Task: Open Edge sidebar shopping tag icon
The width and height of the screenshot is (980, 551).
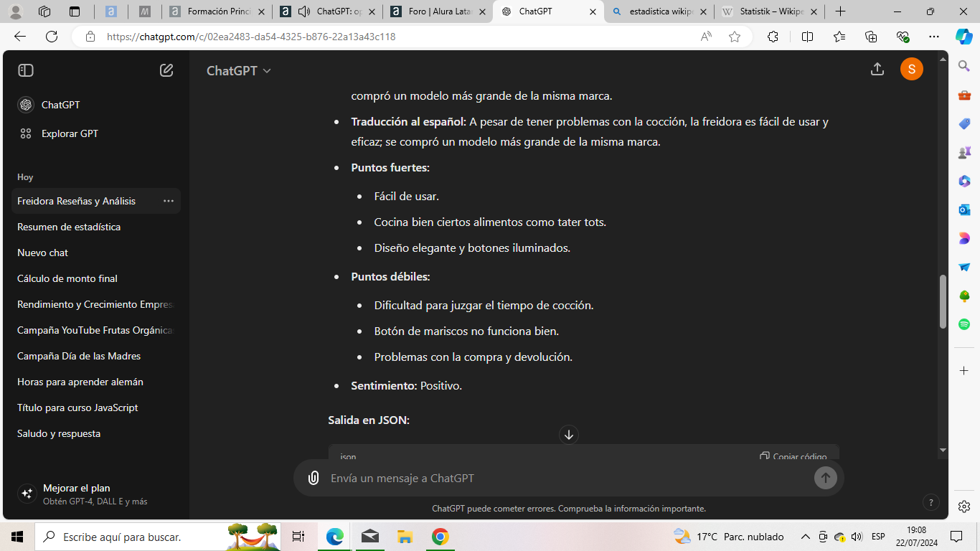Action: click(964, 123)
